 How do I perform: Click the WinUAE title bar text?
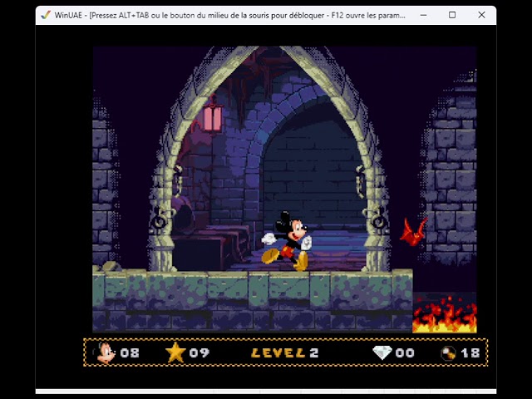coord(229,15)
